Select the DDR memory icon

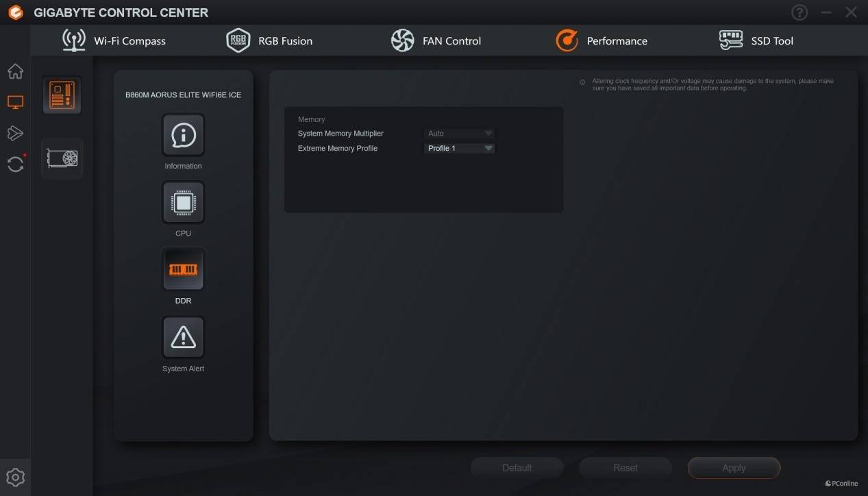click(183, 270)
